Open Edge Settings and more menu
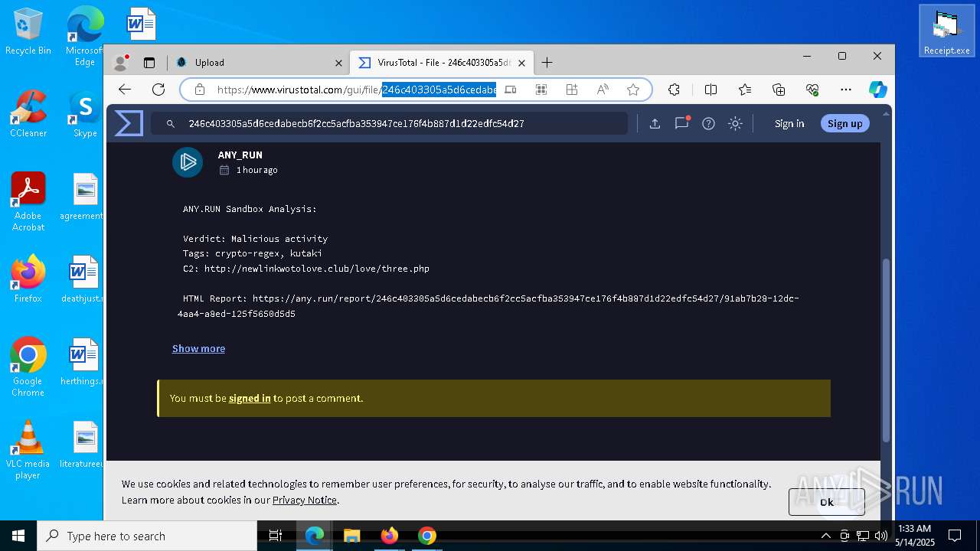This screenshot has width=980, height=551. [x=846, y=90]
